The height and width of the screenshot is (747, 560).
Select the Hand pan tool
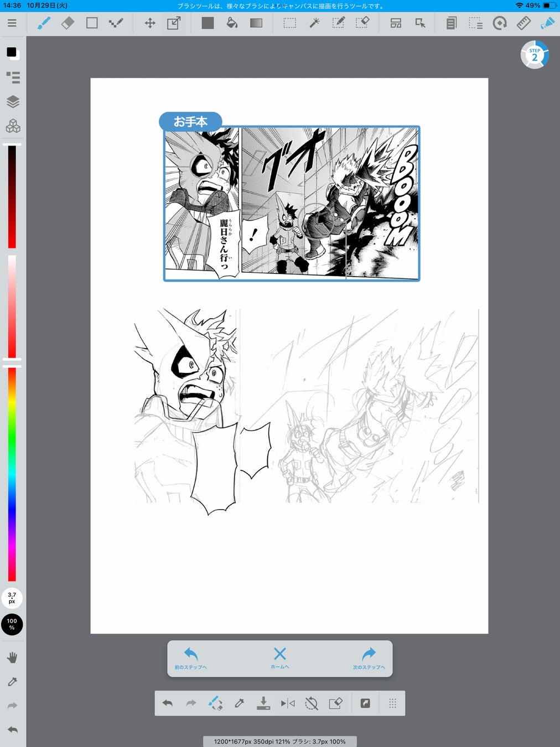click(12, 657)
